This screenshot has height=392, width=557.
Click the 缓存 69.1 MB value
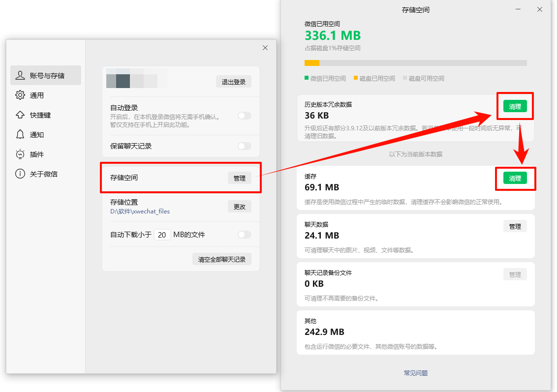coord(322,187)
